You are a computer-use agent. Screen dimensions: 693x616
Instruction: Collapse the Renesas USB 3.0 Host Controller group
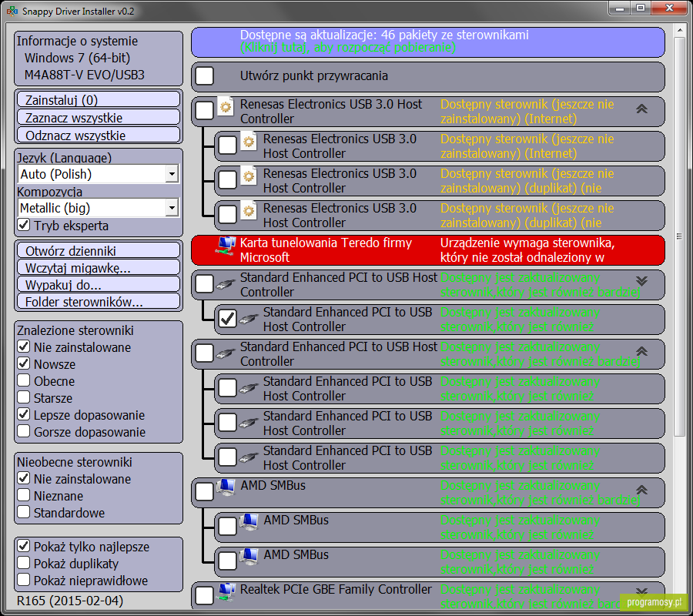tap(641, 109)
